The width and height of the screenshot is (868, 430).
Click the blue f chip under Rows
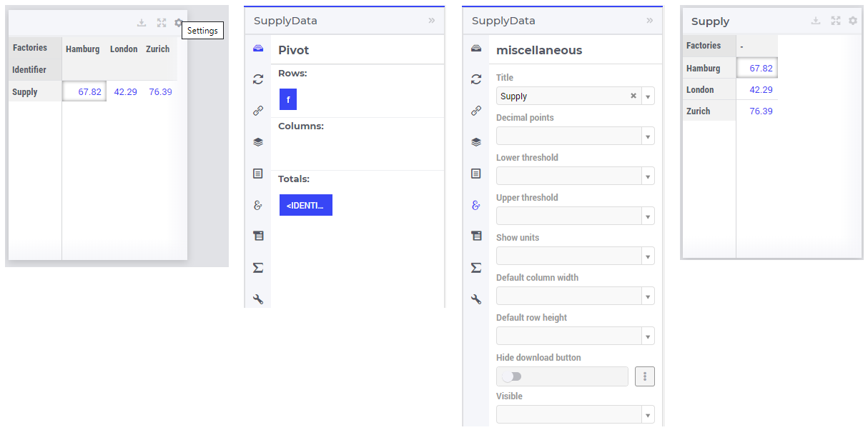(x=288, y=99)
